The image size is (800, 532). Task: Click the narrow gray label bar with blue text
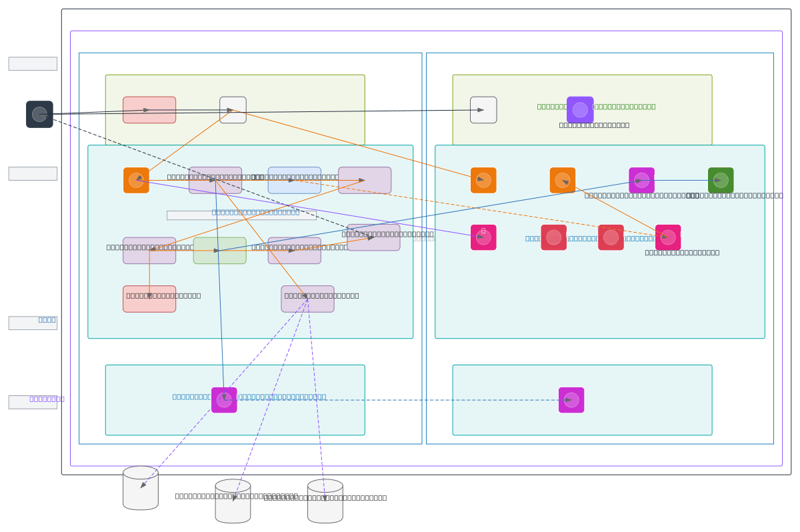pyautogui.click(x=241, y=215)
